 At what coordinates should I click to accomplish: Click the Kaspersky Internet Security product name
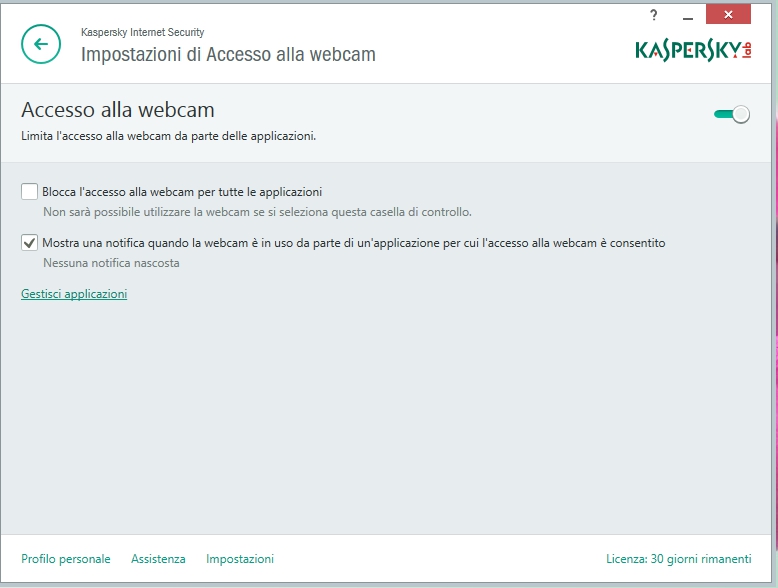tap(142, 32)
